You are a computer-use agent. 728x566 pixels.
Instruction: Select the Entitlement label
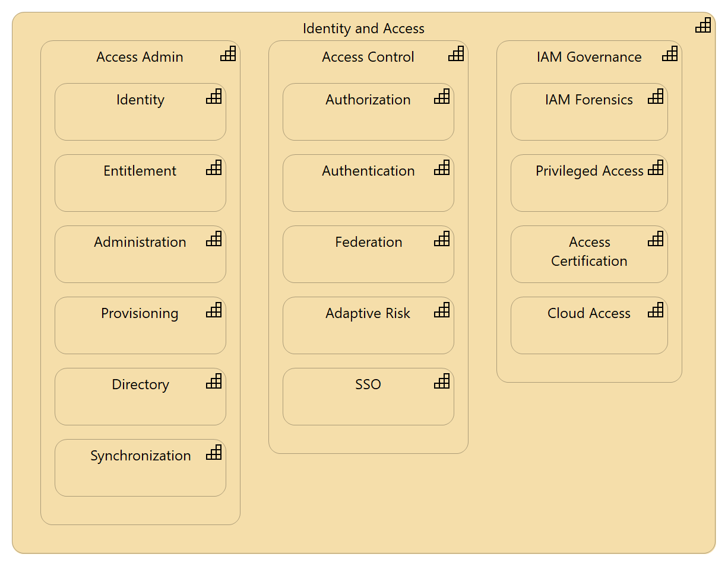tap(140, 171)
